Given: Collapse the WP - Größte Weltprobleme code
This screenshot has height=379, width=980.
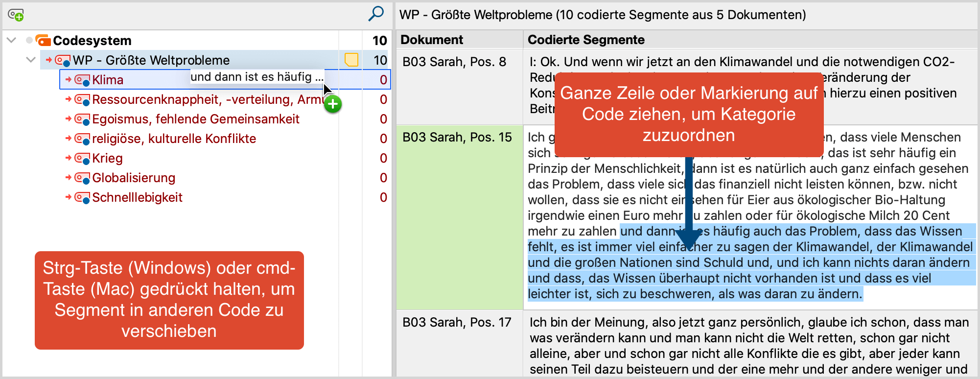Looking at the screenshot, I should 31,60.
